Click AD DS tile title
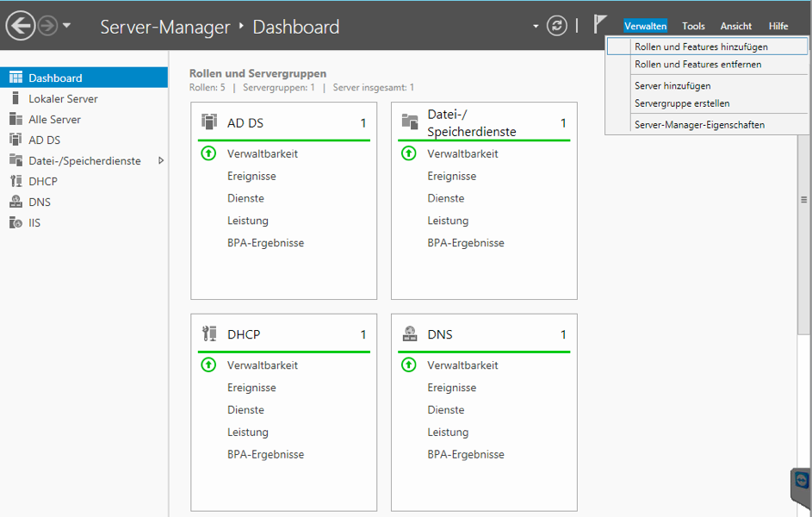Screen dimensions: 812x517 tap(245, 123)
